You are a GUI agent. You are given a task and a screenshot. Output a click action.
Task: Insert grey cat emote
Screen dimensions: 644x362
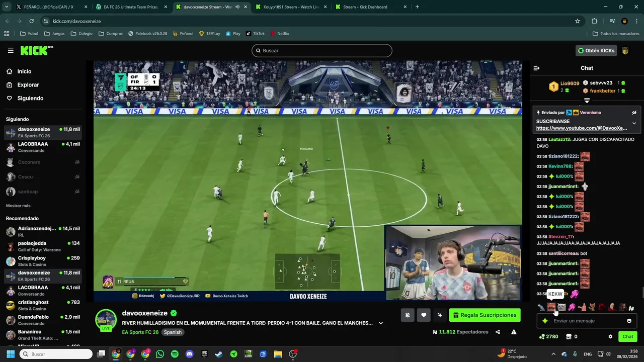pos(561,307)
